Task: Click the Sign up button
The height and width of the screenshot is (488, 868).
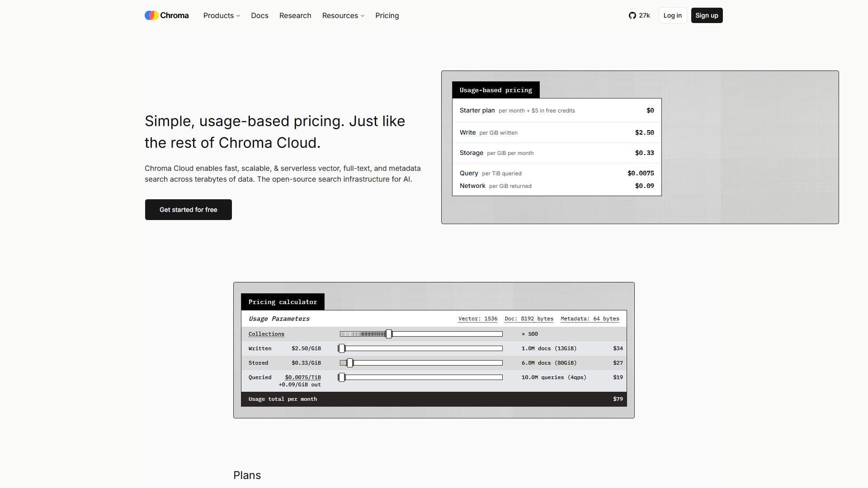Action: point(707,15)
